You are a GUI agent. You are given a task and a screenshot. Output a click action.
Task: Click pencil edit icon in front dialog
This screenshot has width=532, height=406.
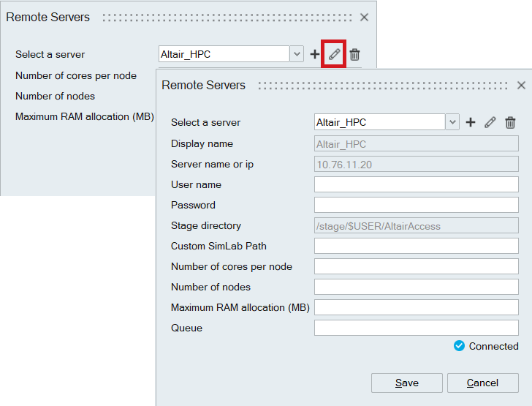tap(490, 122)
